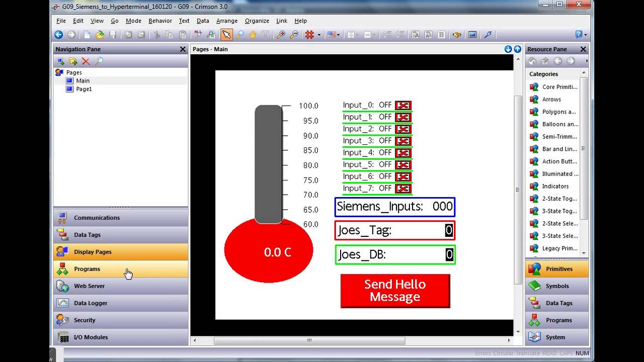Open Symbols section in Resource Pane
This screenshot has height=362, width=644.
pos(556,286)
